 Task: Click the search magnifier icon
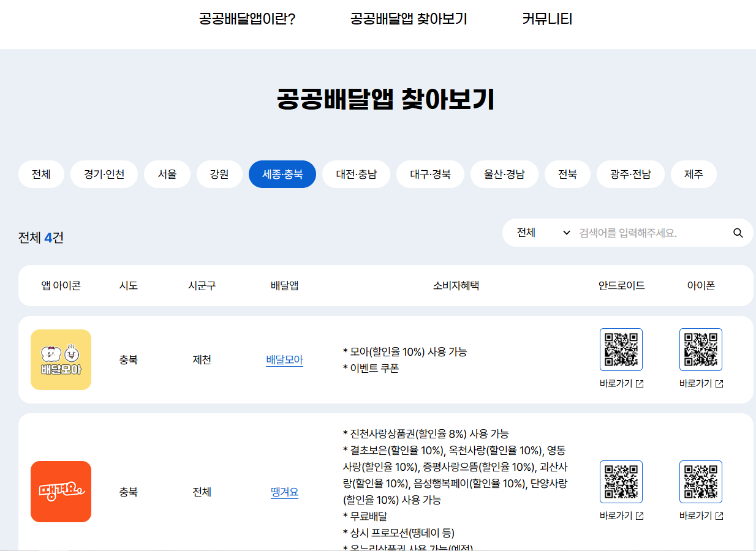pos(738,233)
